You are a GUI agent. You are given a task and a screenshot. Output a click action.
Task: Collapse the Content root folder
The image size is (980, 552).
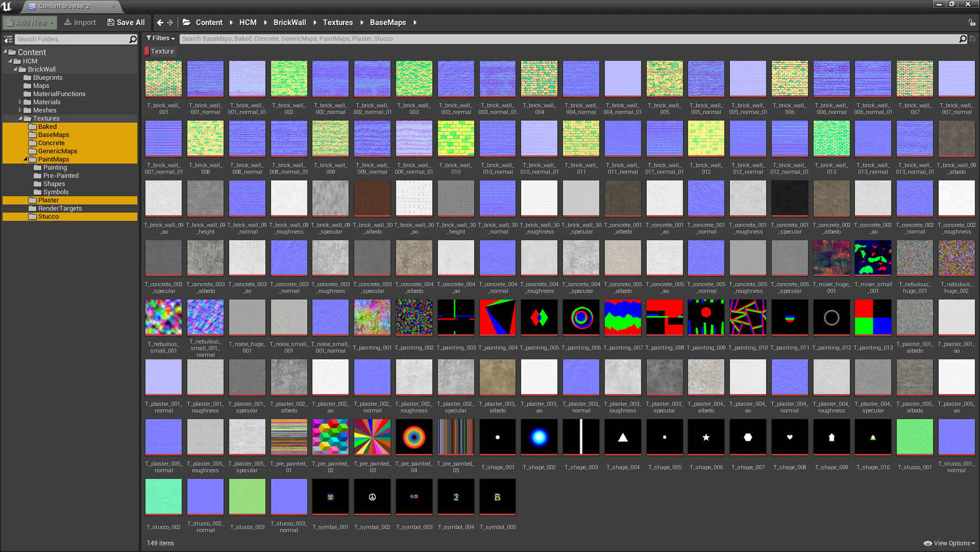[x=5, y=52]
